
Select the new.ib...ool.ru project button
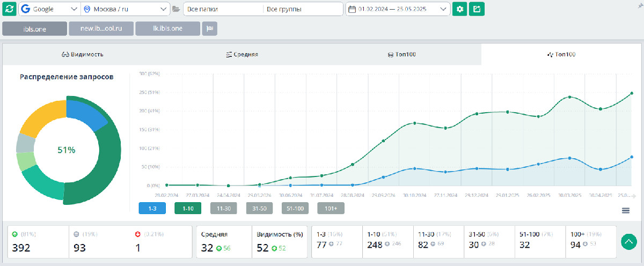[x=101, y=28]
